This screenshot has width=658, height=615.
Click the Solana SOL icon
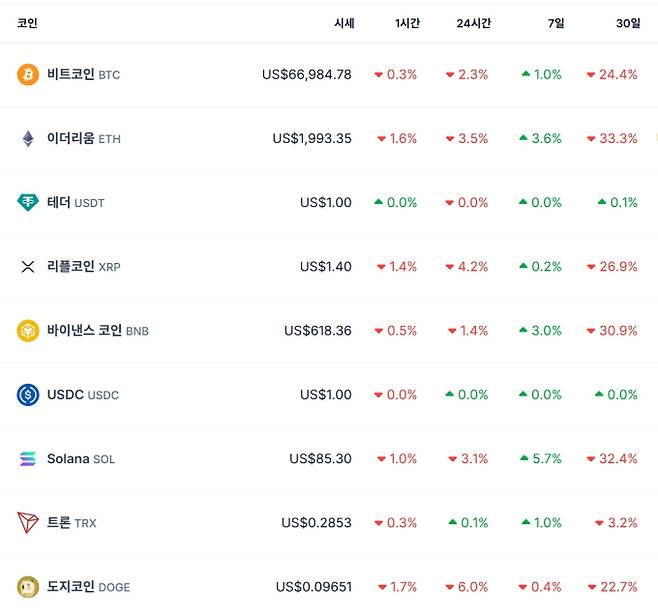tap(28, 458)
